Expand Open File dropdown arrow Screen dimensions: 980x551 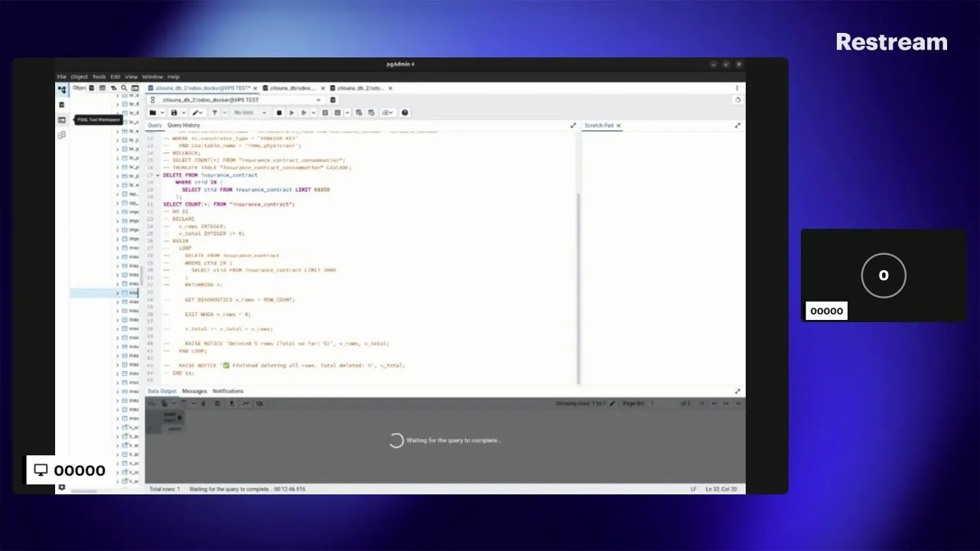162,112
